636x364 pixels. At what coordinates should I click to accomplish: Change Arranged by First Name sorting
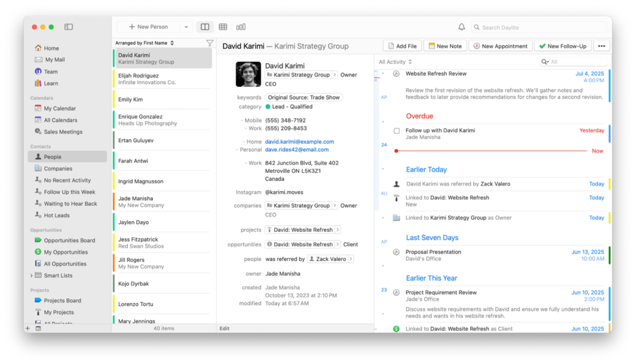(145, 43)
